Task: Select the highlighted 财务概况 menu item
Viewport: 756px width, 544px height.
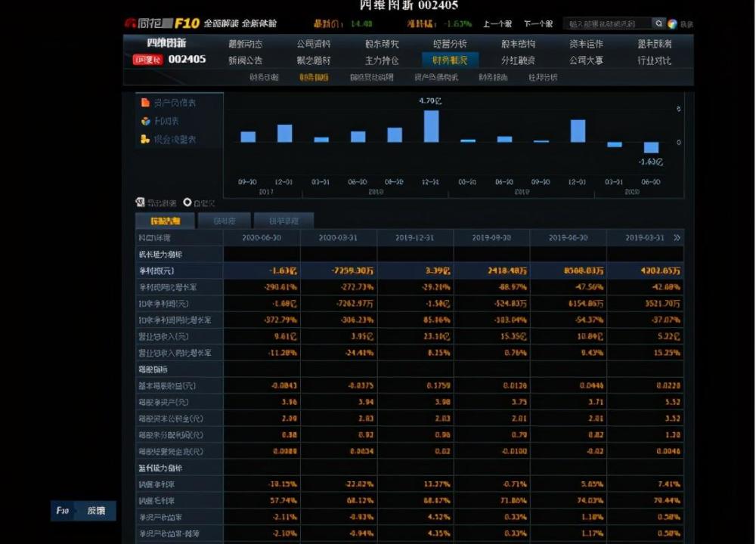Action: [x=450, y=60]
